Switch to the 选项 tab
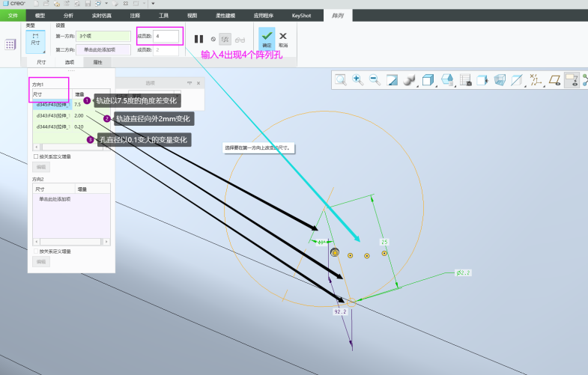This screenshot has height=375, width=588. tap(70, 62)
